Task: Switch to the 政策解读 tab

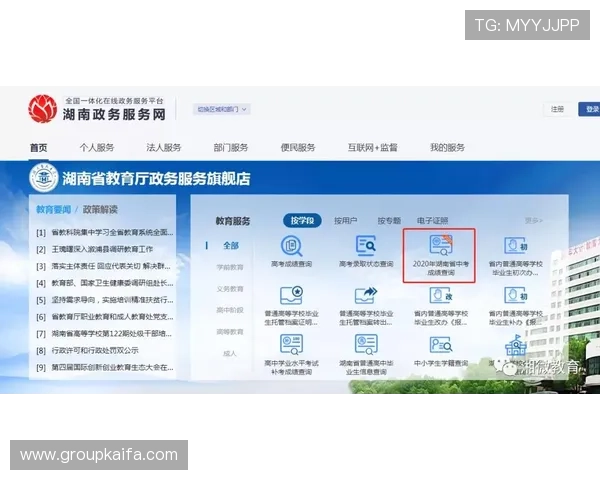Action: tap(100, 210)
